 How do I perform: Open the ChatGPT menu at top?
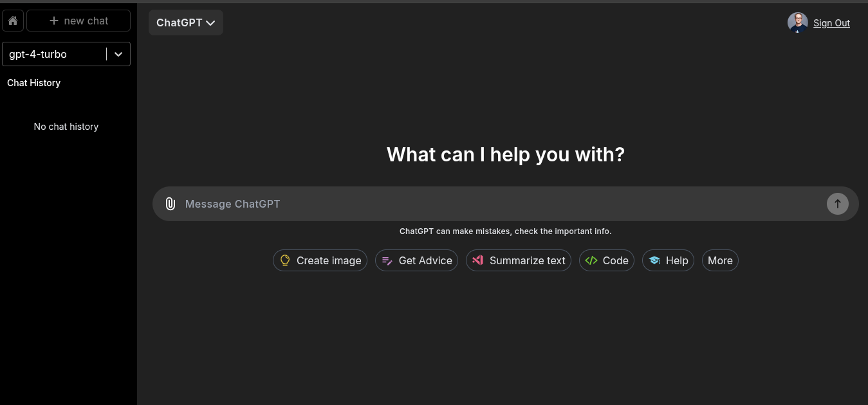pos(185,22)
